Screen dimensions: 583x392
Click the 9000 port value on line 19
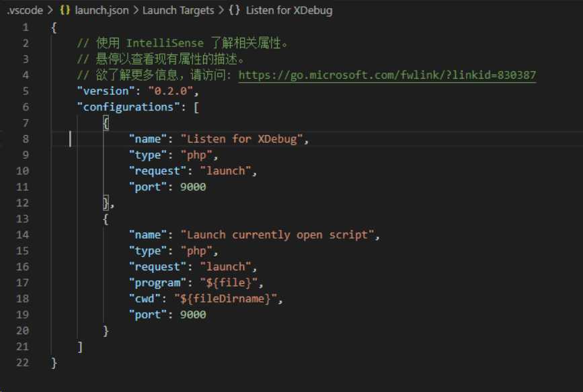(193, 315)
